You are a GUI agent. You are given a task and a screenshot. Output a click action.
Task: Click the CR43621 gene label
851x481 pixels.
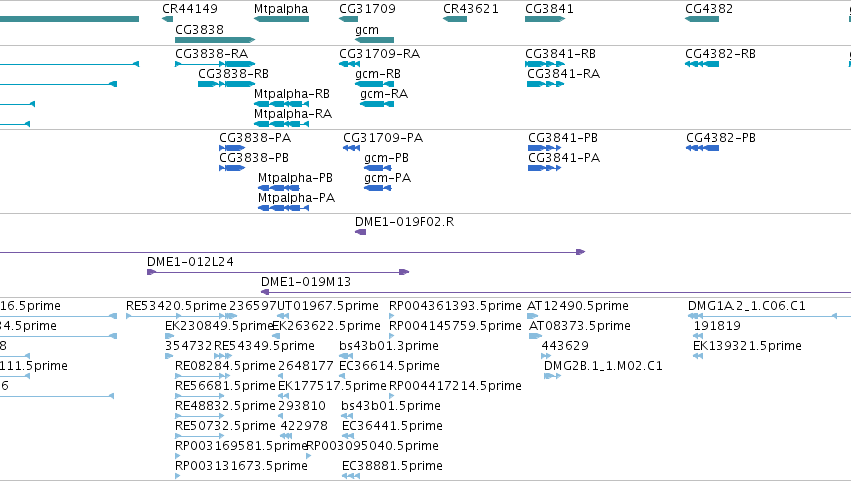pyautogui.click(x=471, y=9)
